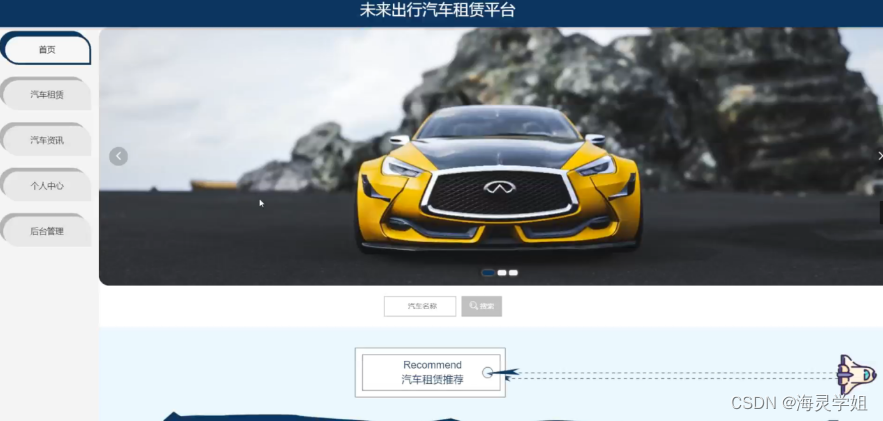
Task: Click the Recommend 汽车租赁推荐 heading
Action: coord(431,373)
